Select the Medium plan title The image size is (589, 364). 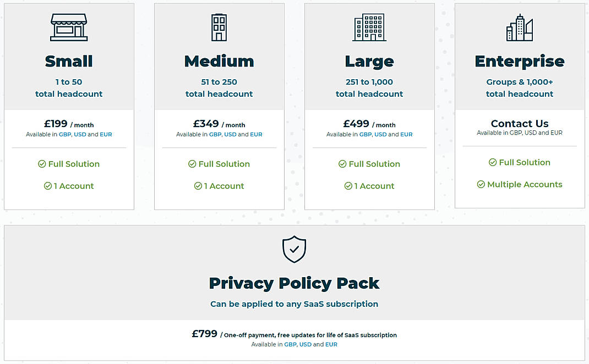[x=219, y=61]
